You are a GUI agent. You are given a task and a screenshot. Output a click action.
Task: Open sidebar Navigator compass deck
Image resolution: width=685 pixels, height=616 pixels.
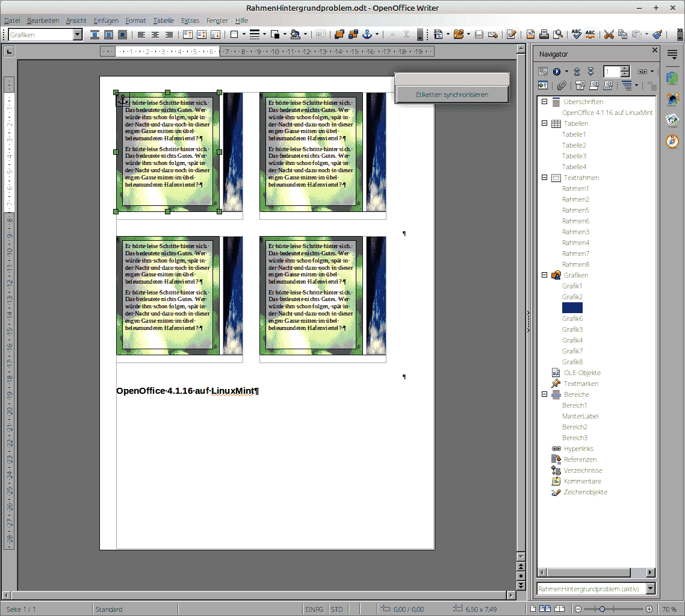(673, 141)
